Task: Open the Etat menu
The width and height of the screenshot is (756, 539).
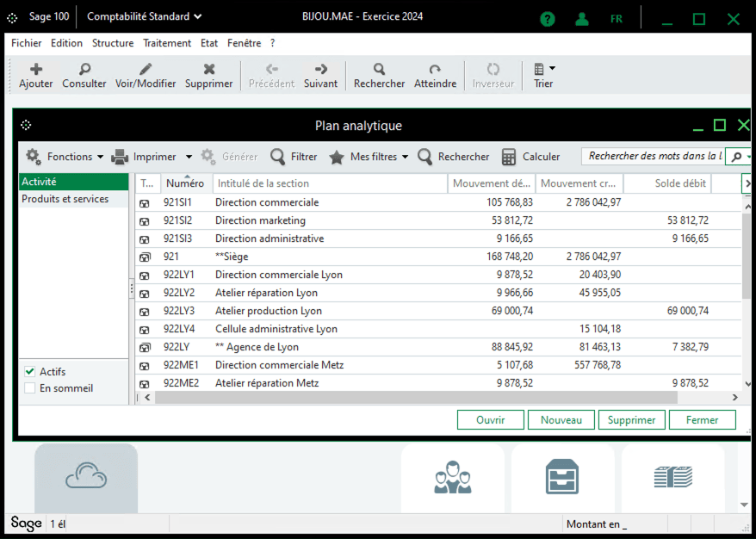Action: click(209, 43)
